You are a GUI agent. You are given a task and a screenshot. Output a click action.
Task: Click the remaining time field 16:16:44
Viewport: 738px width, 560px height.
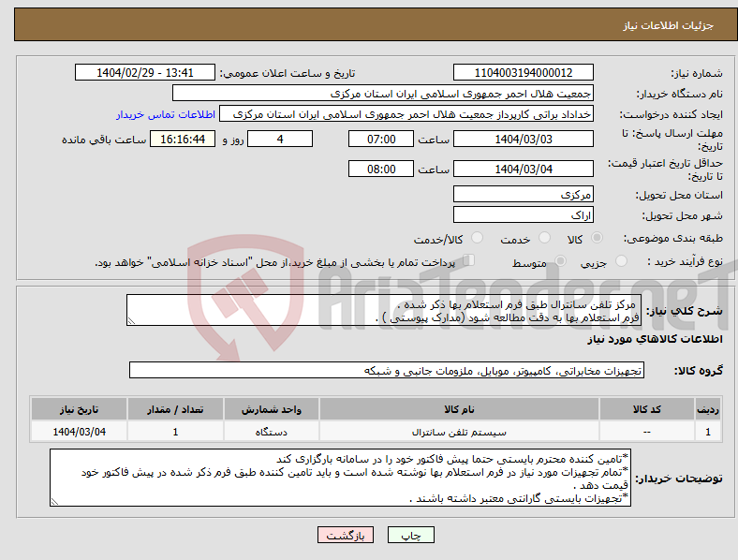(183, 139)
